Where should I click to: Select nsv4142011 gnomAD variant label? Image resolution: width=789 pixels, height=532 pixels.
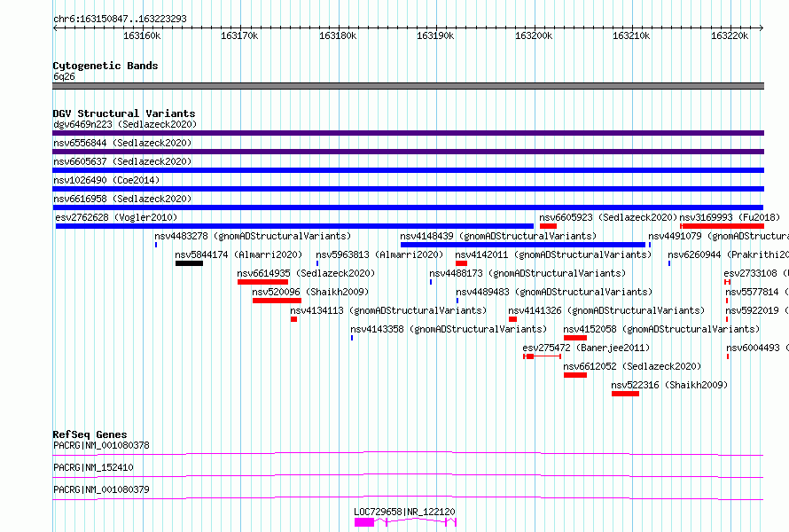coord(553,254)
